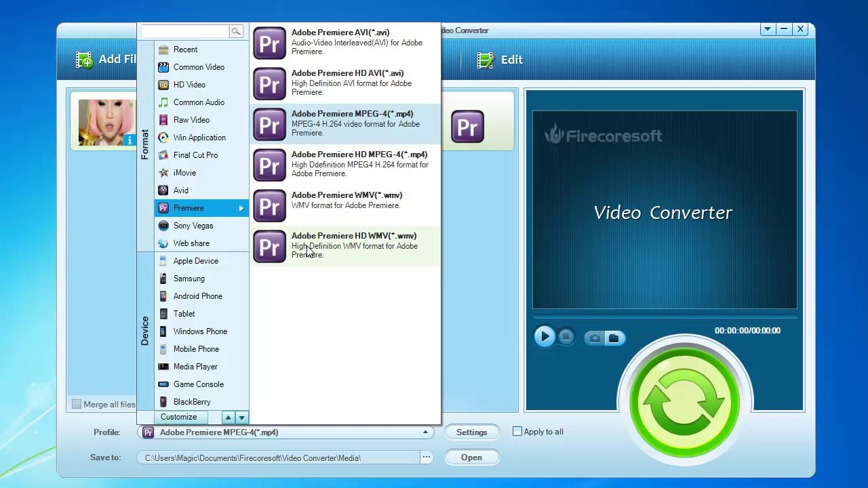Open the title bar dropdown menu arrow
The image size is (868, 488).
pyautogui.click(x=767, y=29)
